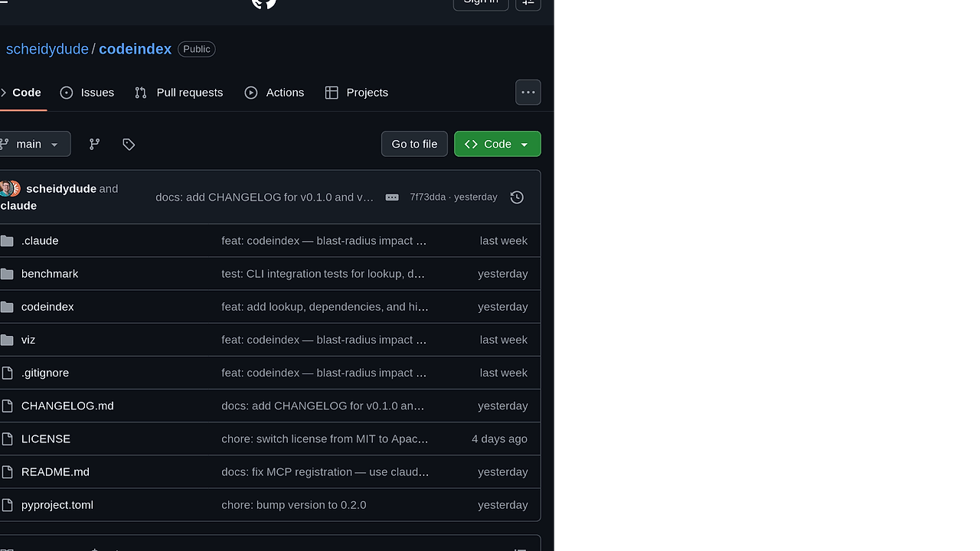This screenshot has width=980, height=551.
Task: Switch to the Code tab
Action: tap(23, 93)
